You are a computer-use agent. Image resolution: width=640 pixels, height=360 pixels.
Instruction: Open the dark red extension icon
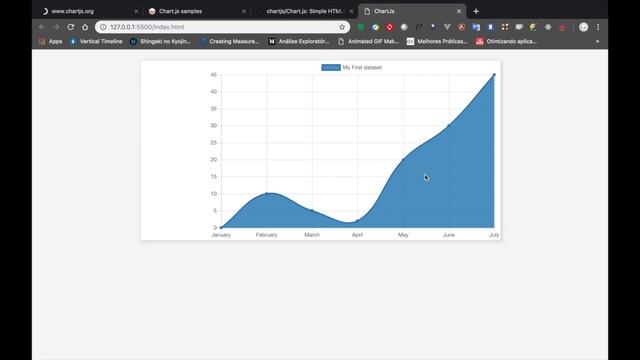coord(562,27)
